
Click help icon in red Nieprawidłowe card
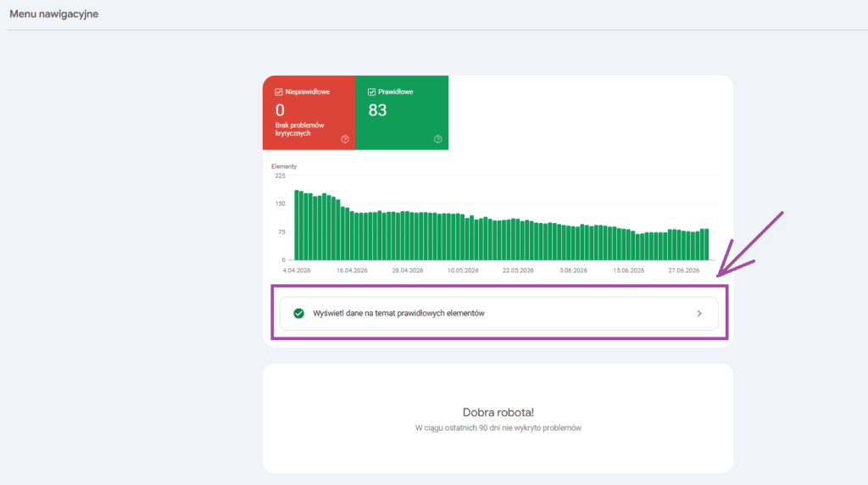point(345,139)
